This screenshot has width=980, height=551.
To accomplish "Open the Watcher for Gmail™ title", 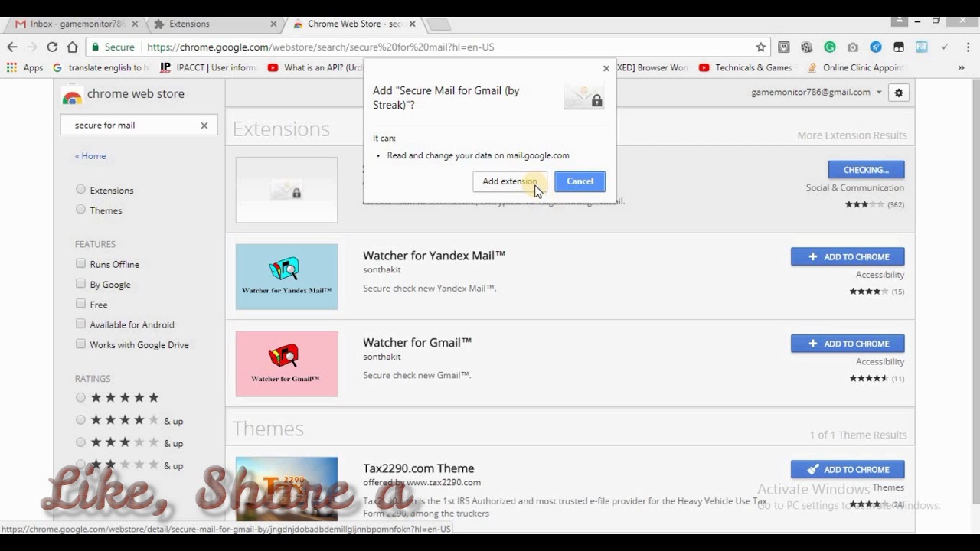I will (416, 342).
